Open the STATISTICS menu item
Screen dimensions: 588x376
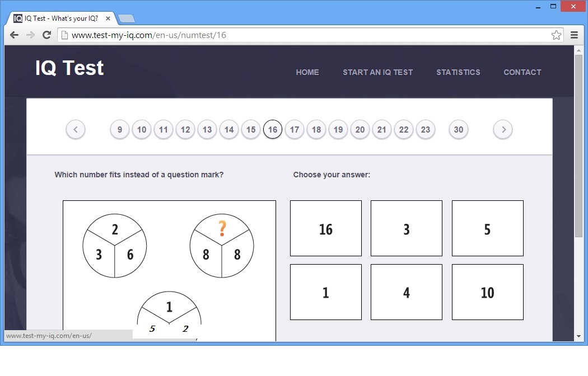458,72
